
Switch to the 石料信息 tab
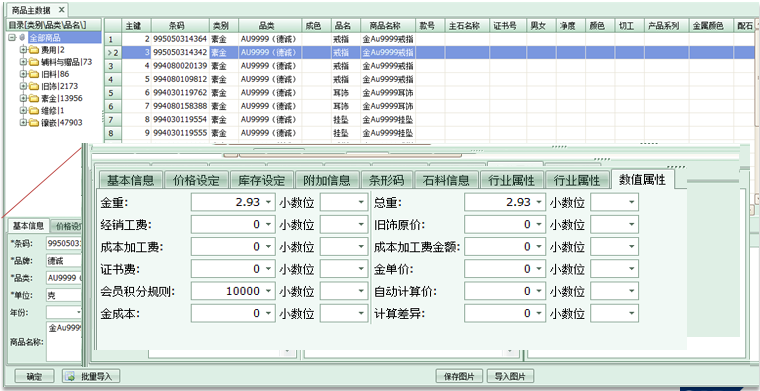(x=446, y=180)
